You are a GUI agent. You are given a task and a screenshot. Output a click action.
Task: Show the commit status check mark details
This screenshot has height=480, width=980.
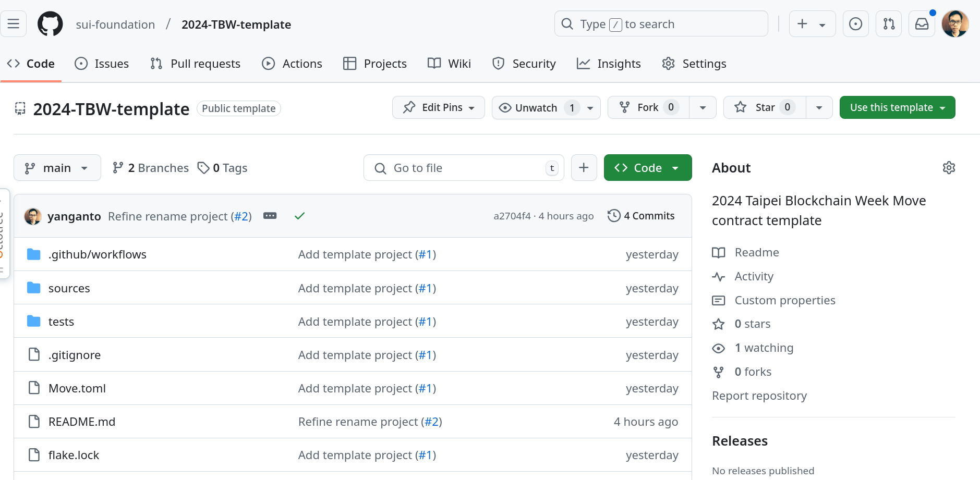click(299, 216)
